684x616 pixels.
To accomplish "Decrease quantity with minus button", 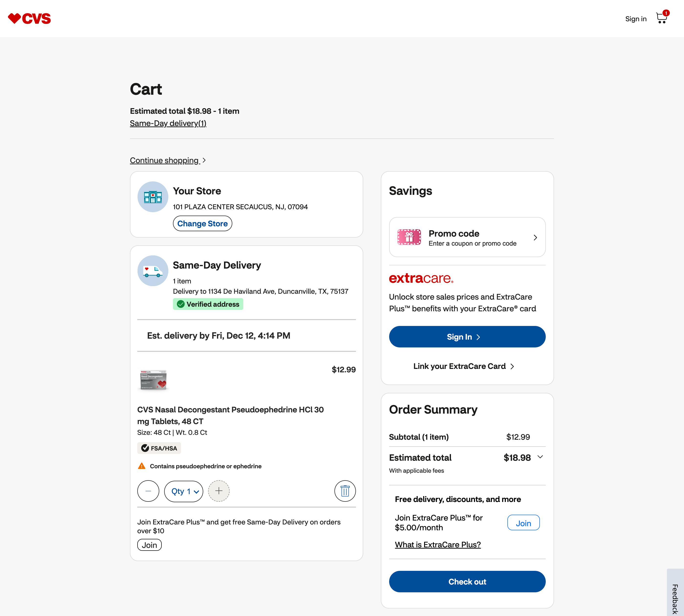I will [x=148, y=491].
